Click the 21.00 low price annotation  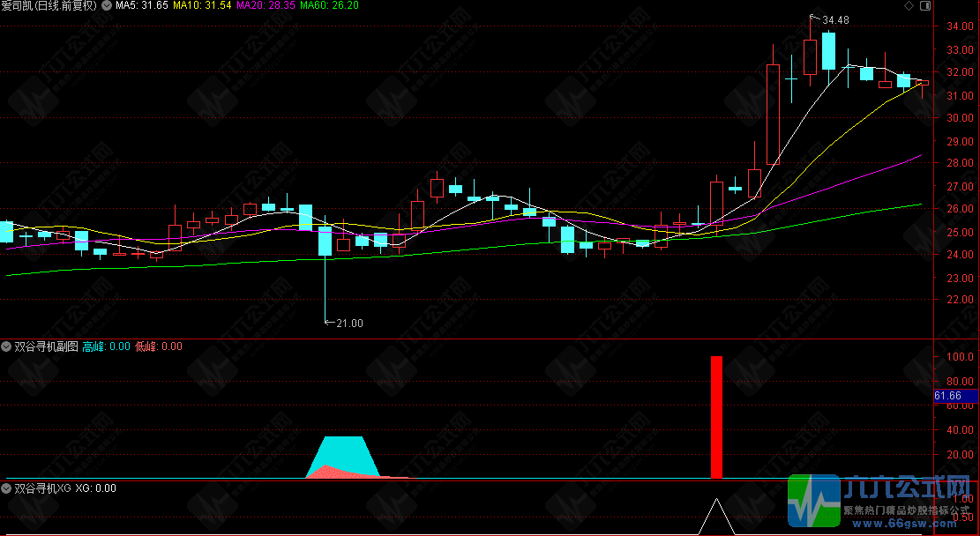[x=349, y=323]
